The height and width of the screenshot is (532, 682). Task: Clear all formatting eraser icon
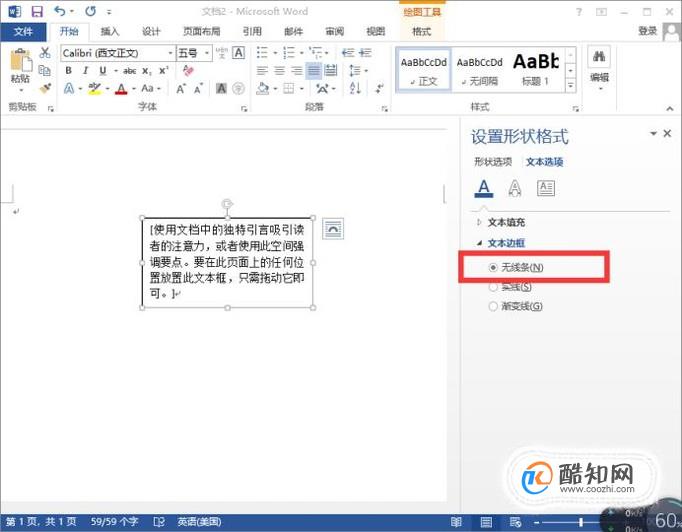coord(188,70)
